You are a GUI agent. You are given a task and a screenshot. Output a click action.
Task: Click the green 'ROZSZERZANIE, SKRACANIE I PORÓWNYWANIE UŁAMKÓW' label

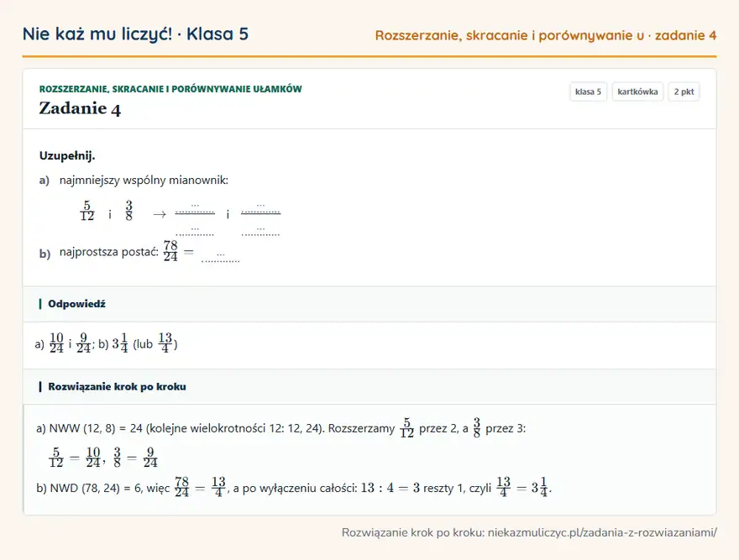170,89
